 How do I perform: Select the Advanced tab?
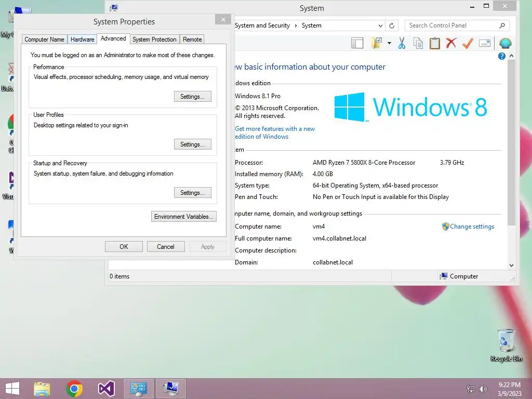[x=113, y=38]
